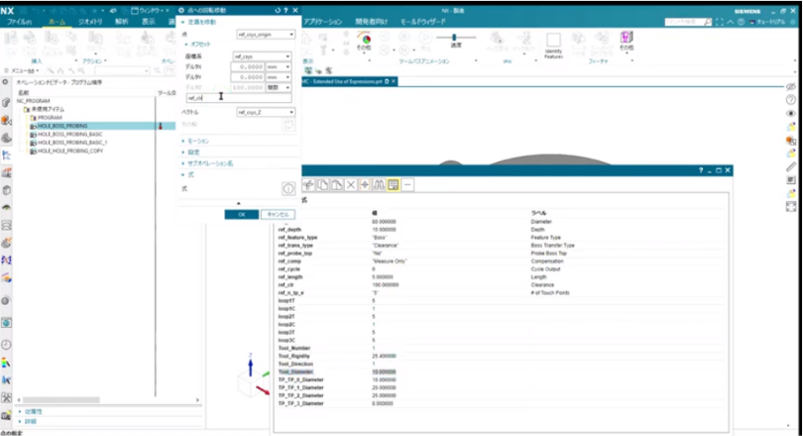The height and width of the screenshot is (436, 803).
Task: Open the globe web browser icon in left sidebar
Action: pos(6,323)
